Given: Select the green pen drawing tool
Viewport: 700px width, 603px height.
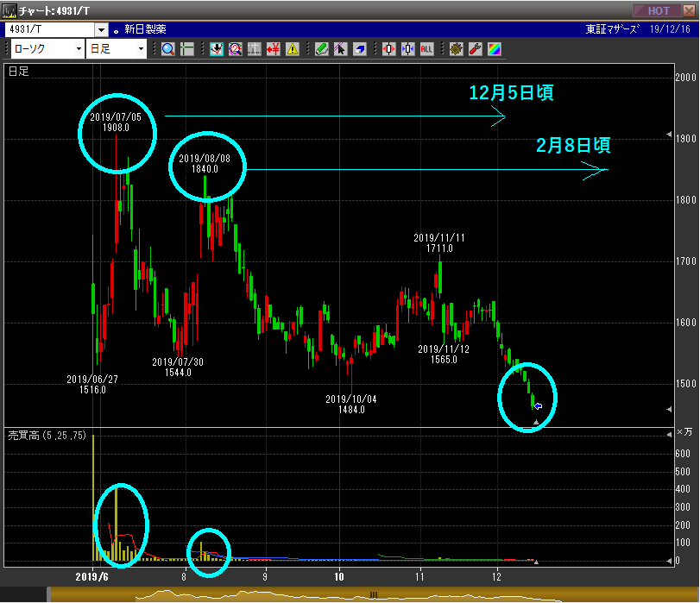Looking at the screenshot, I should tap(321, 49).
